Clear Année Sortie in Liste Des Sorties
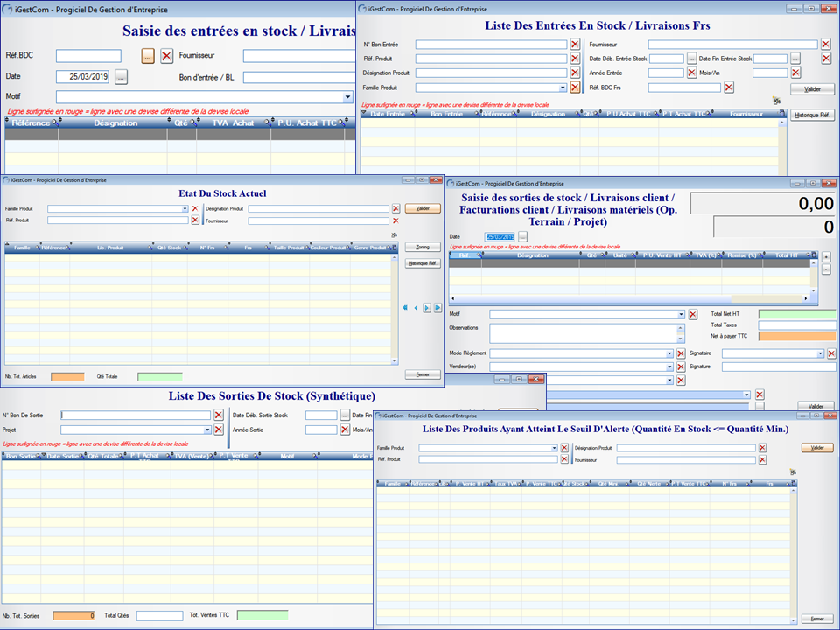The image size is (840, 630). pos(345,430)
